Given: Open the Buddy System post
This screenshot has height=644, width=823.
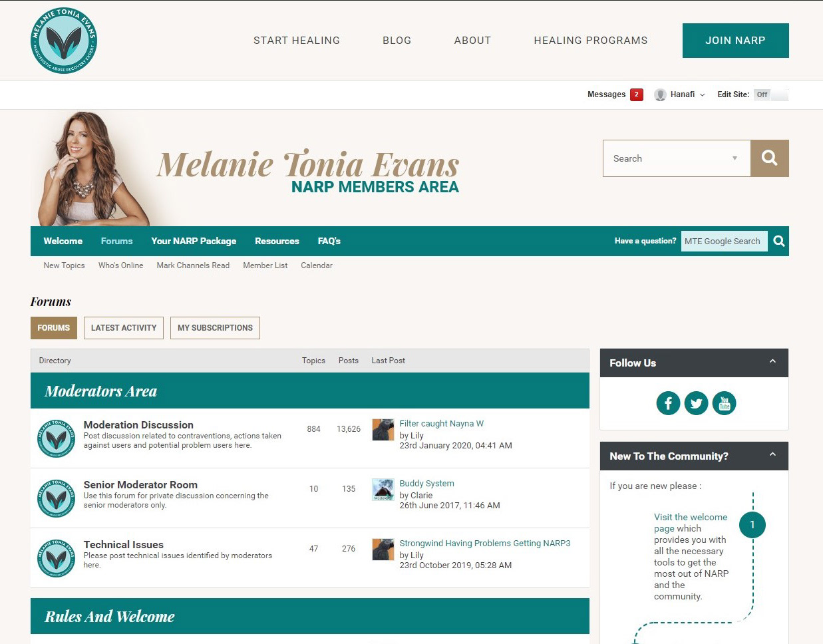Looking at the screenshot, I should point(426,484).
